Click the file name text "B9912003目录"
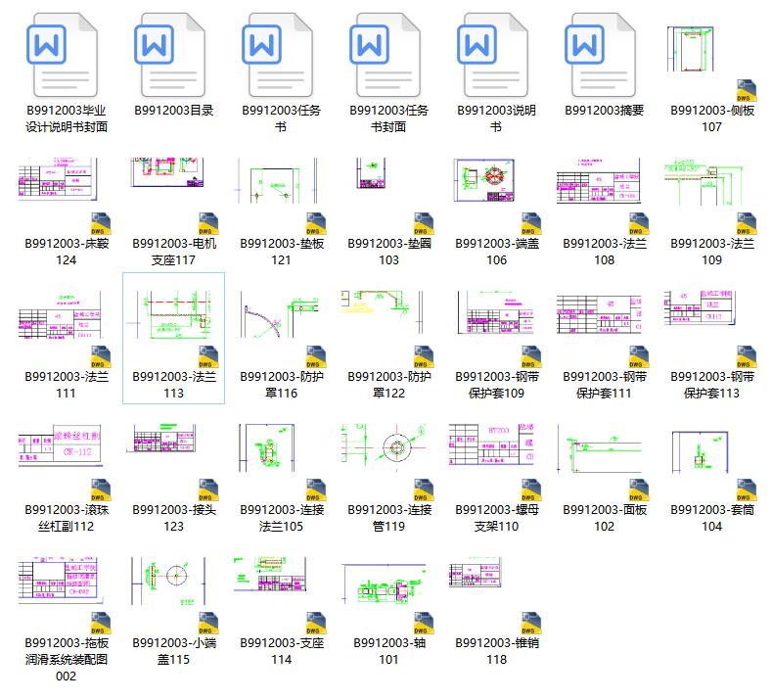Image resolution: width=772 pixels, height=700 pixels. coord(174,110)
